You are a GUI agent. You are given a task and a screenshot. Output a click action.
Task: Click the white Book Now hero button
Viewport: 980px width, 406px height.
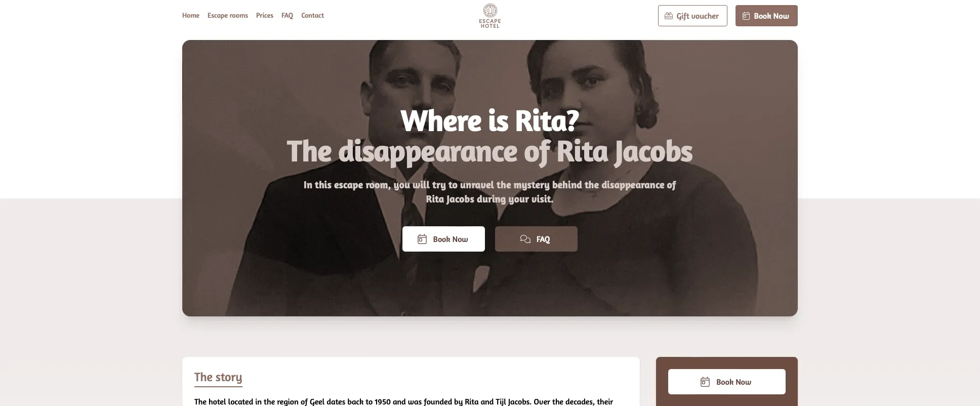tap(443, 239)
